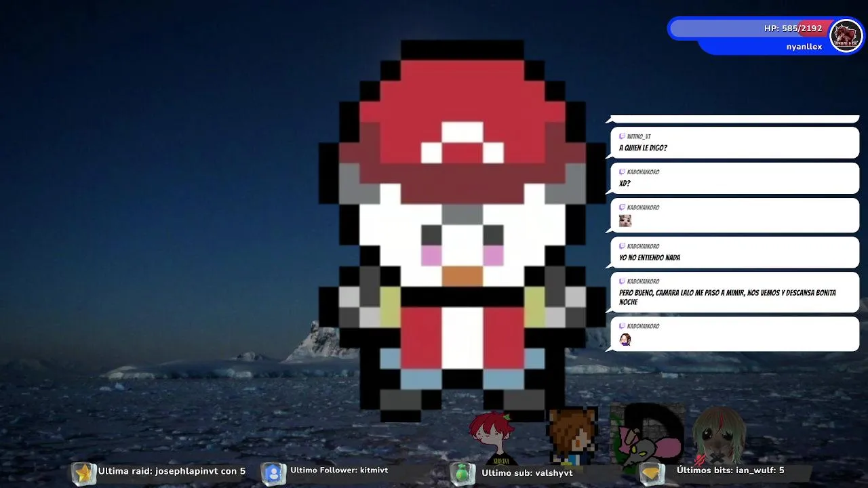
Task: Click 'Ultima raid: josephlapinvt con 5' text
Action: point(172,471)
